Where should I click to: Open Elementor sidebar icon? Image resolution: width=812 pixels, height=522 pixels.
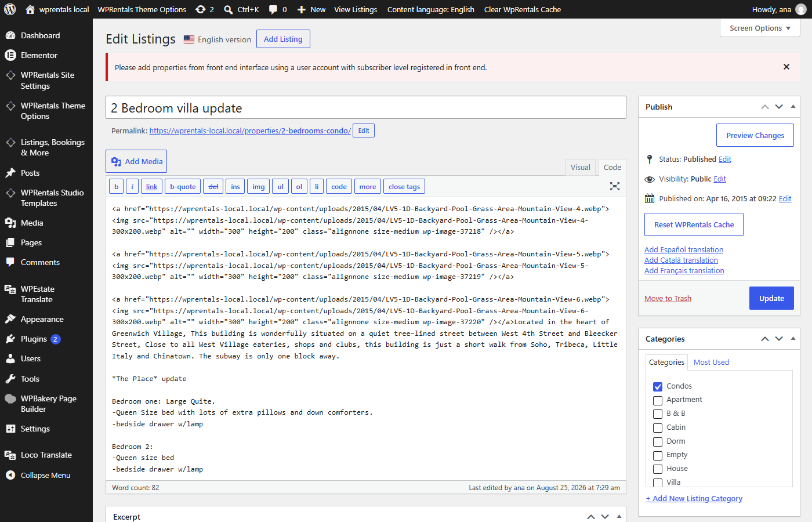pos(10,55)
